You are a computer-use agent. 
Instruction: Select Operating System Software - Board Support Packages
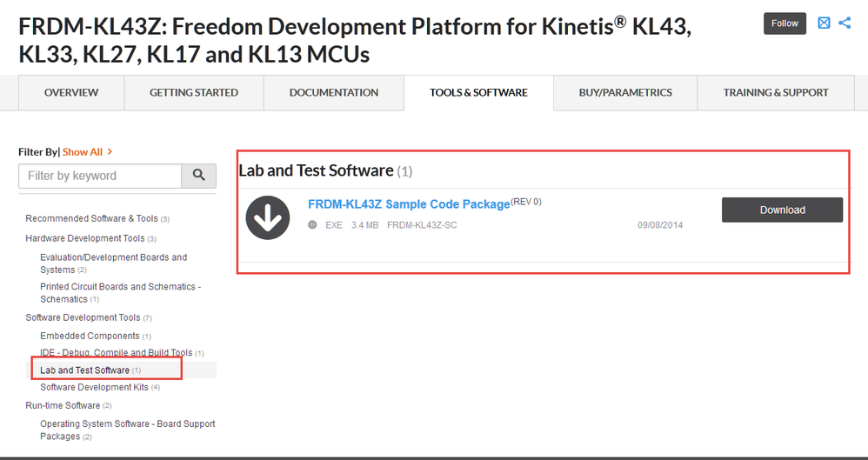(127, 430)
